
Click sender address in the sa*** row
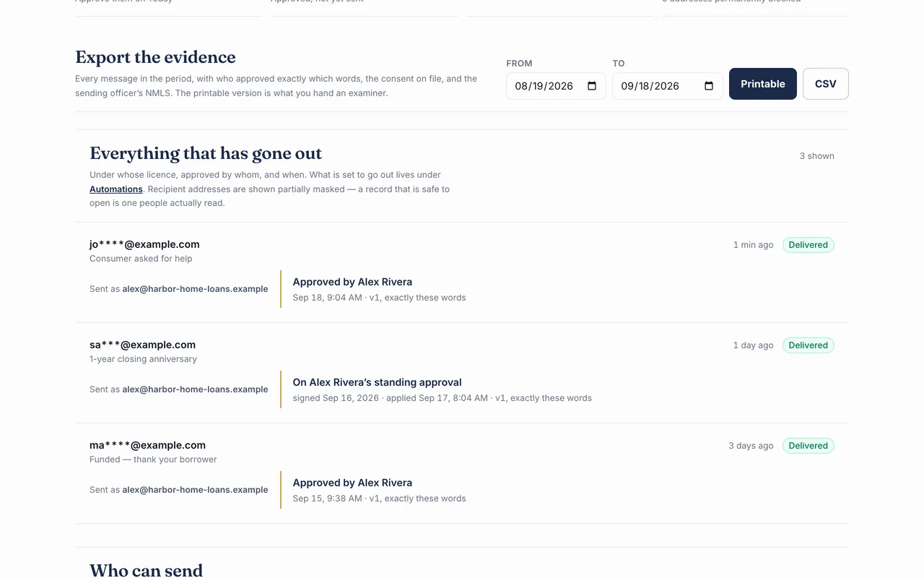point(195,389)
